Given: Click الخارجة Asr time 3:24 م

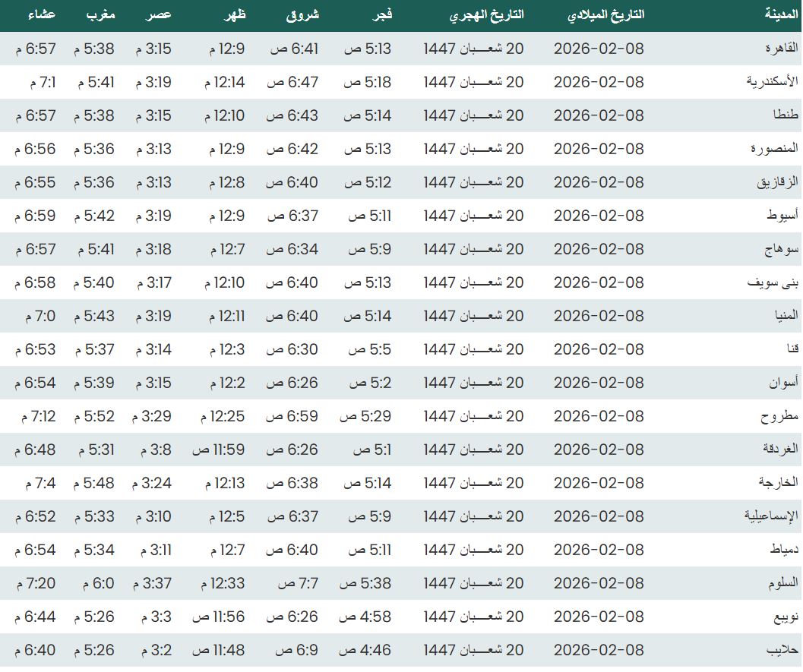Looking at the screenshot, I should pos(152,483).
